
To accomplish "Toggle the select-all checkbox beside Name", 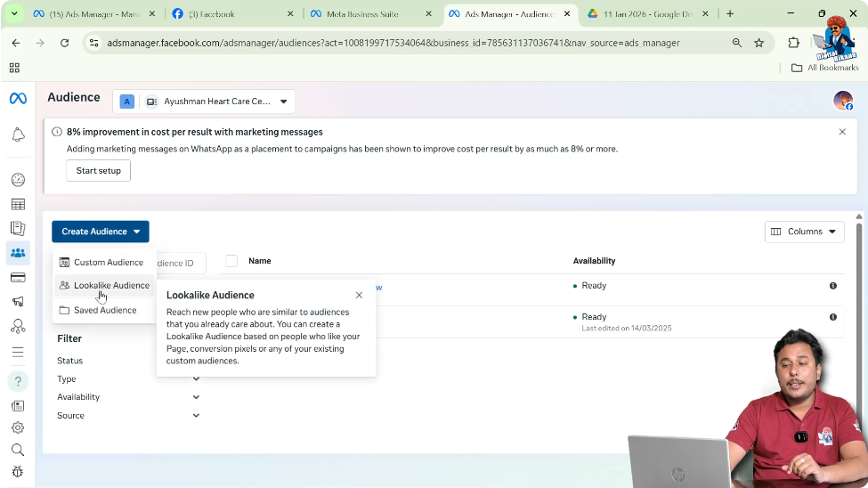I will (x=231, y=261).
